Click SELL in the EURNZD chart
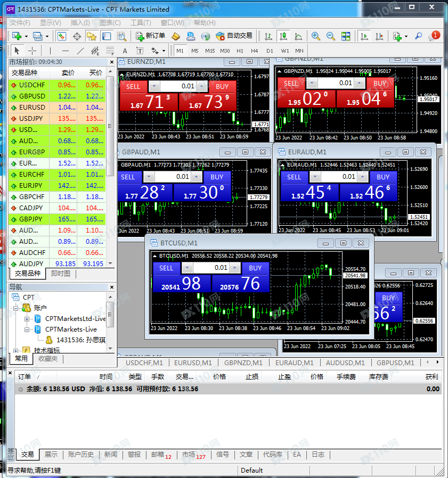The image size is (448, 478). tap(133, 87)
